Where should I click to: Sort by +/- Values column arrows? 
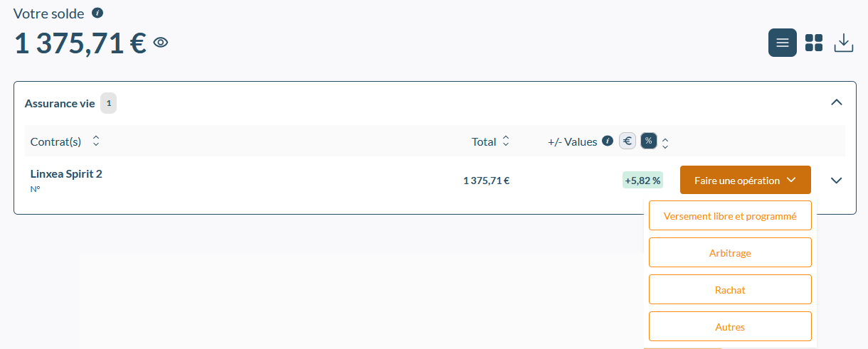[x=665, y=143]
